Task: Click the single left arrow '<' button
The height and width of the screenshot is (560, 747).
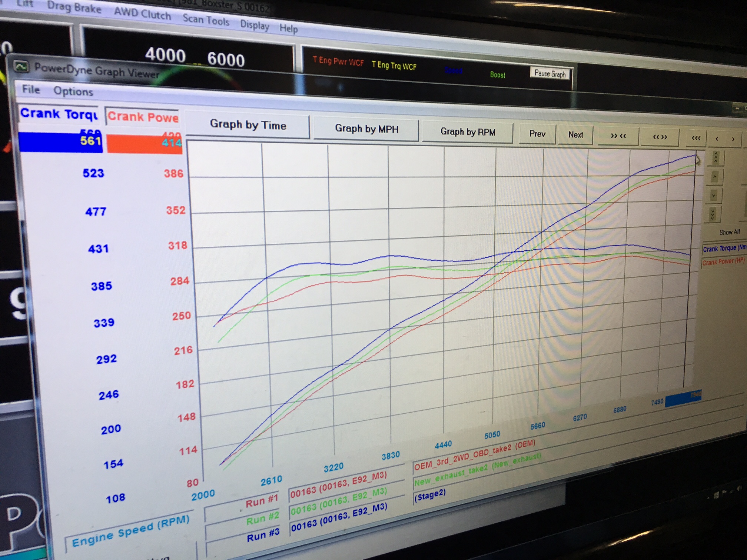Action: [x=717, y=139]
